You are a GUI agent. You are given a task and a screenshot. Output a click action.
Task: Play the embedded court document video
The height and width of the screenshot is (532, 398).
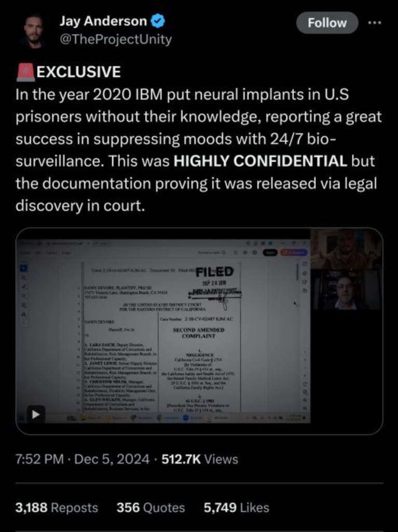[x=36, y=414]
